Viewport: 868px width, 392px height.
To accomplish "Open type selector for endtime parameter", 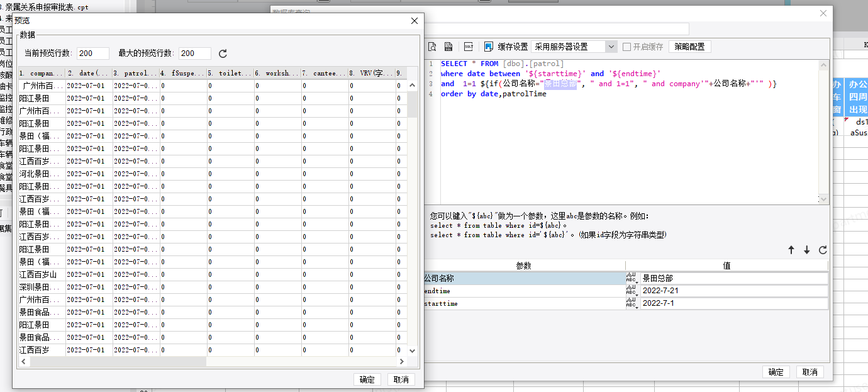I will pyautogui.click(x=632, y=291).
